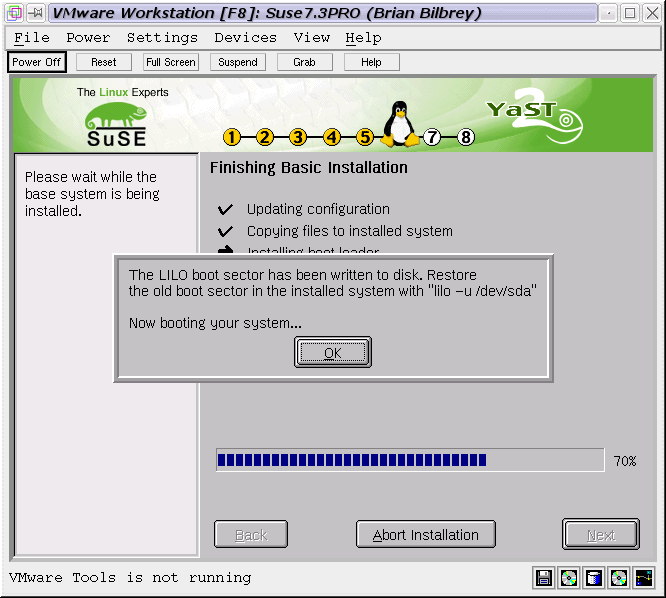Click the Full Screen toolbar button
The height and width of the screenshot is (598, 666).
(170, 62)
